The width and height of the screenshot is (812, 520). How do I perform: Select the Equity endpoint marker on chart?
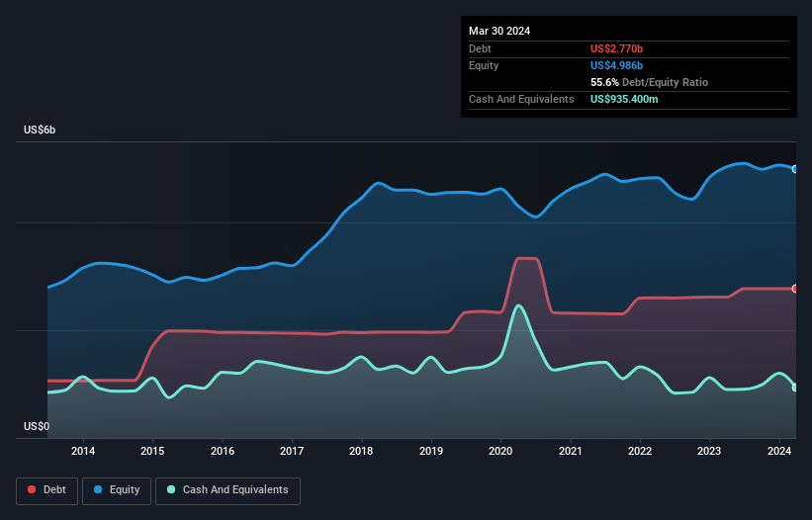click(x=795, y=169)
